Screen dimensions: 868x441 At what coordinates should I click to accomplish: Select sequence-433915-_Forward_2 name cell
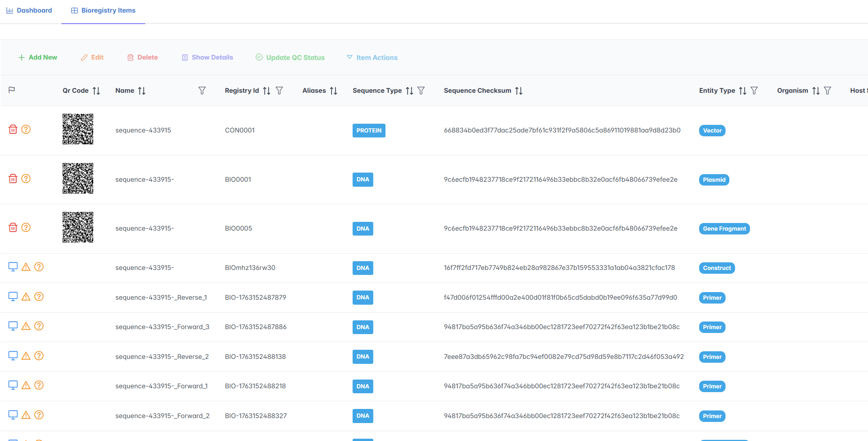tap(162, 416)
